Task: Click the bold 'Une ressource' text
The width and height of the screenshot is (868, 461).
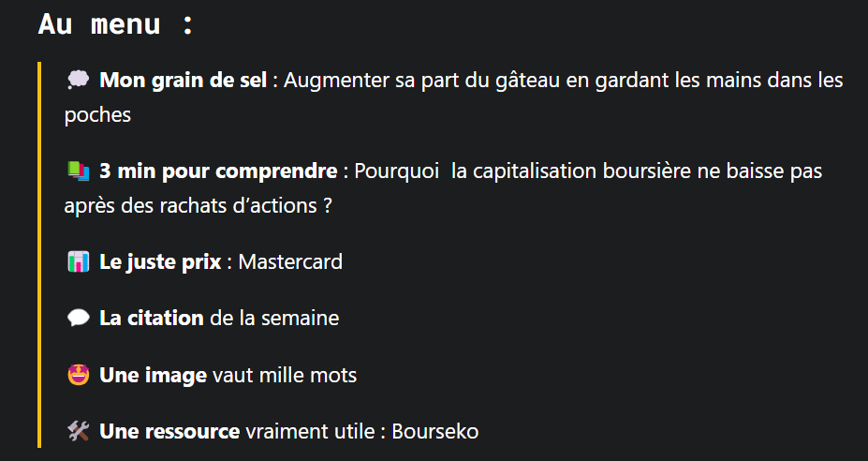Action: [x=169, y=431]
